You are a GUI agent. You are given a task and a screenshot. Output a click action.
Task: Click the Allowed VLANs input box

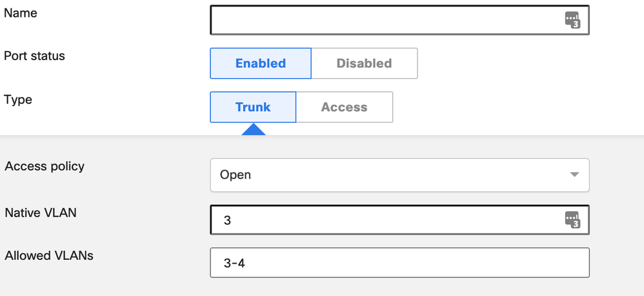tap(399, 263)
